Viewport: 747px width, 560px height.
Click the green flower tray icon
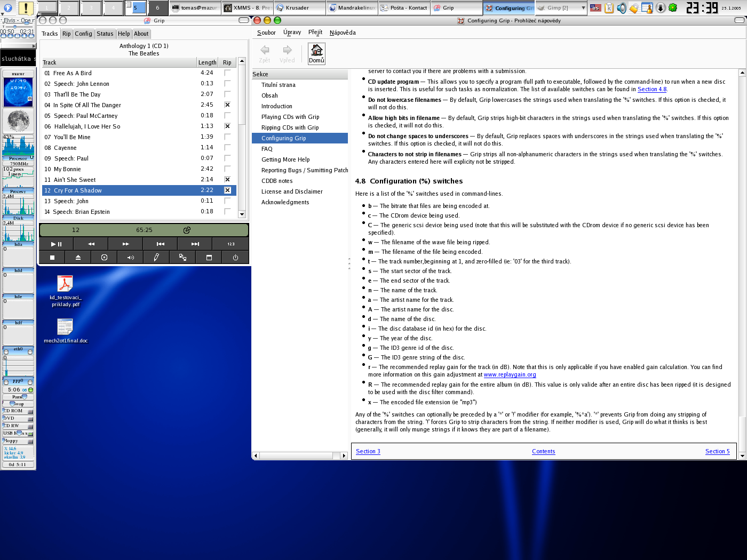click(x=673, y=7)
